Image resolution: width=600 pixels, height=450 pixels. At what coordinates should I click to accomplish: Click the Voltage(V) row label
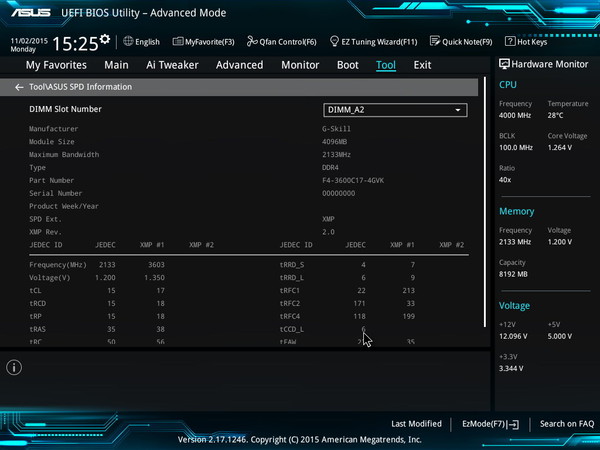(50, 278)
